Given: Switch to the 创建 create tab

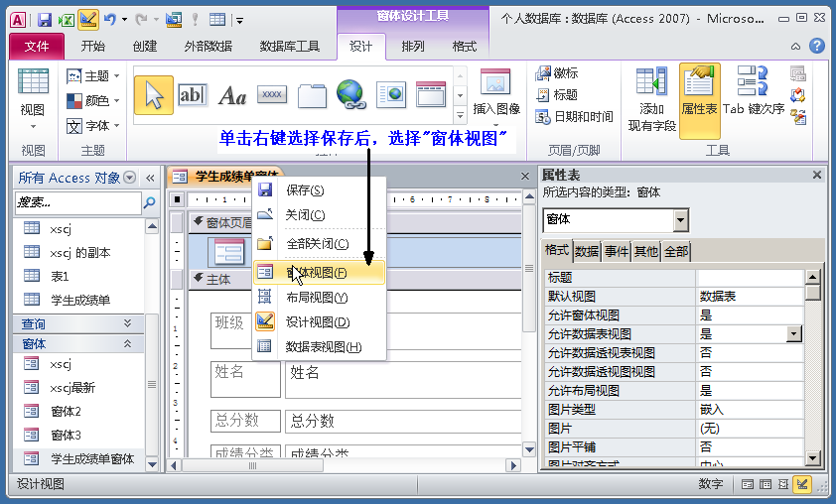Looking at the screenshot, I should click(145, 47).
